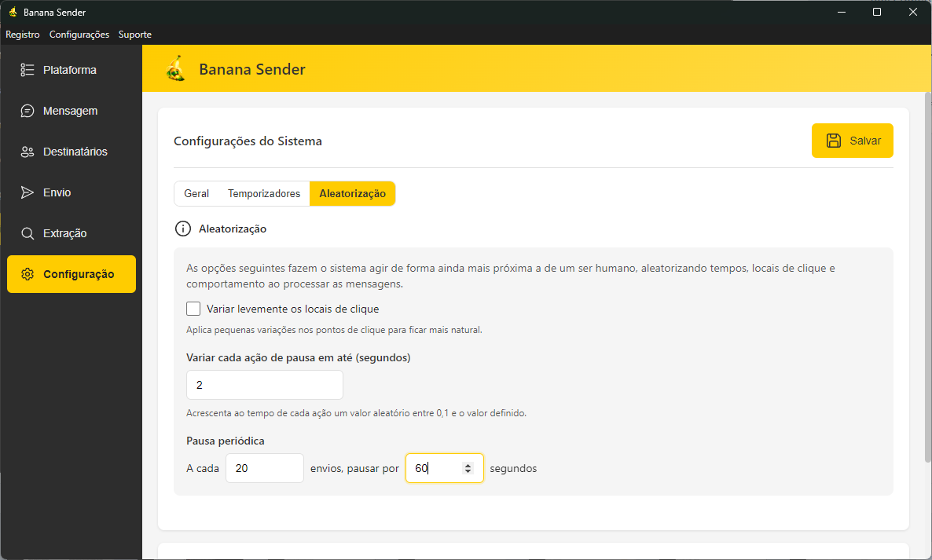
Task: Click the banana logo in yellow header
Action: click(x=176, y=69)
